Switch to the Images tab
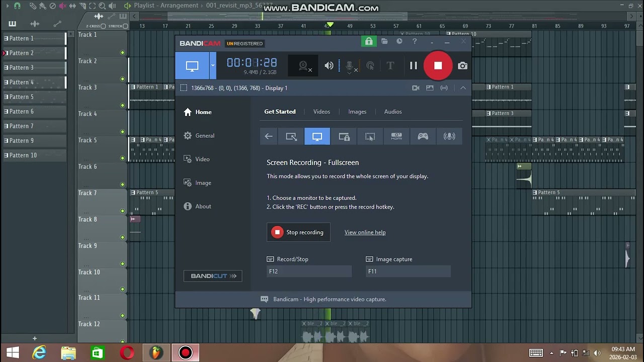 click(x=357, y=112)
